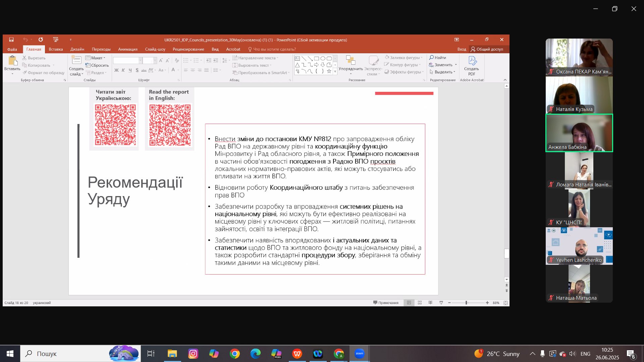
Task: Click the zoom slider in status bar
Action: pos(466,303)
